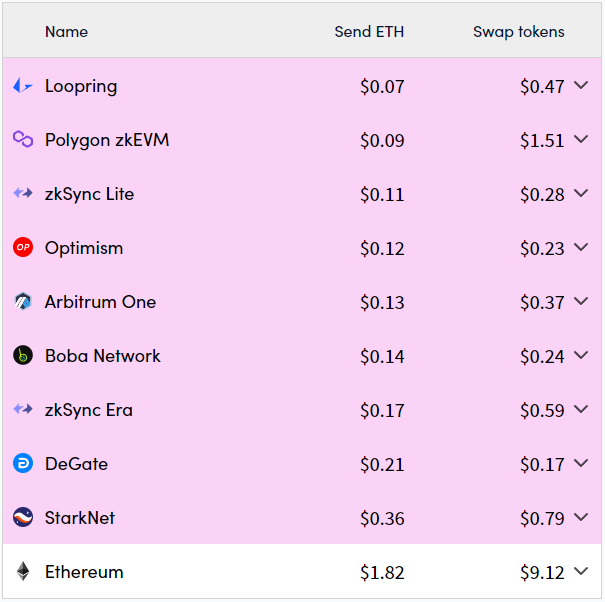Sort by the Swap tokens column header
605x602 pixels.
(x=519, y=32)
